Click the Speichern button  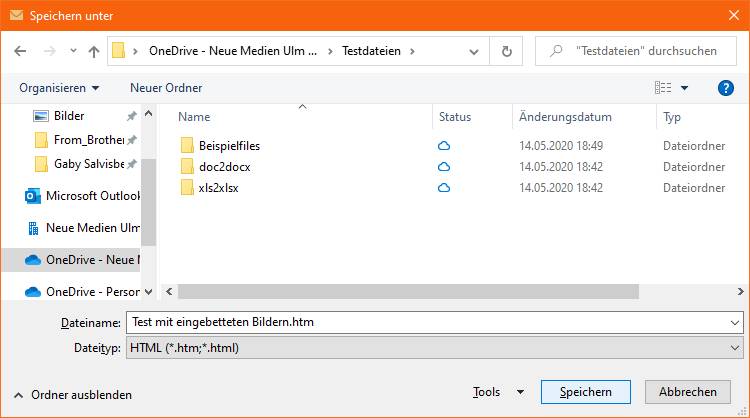click(585, 392)
